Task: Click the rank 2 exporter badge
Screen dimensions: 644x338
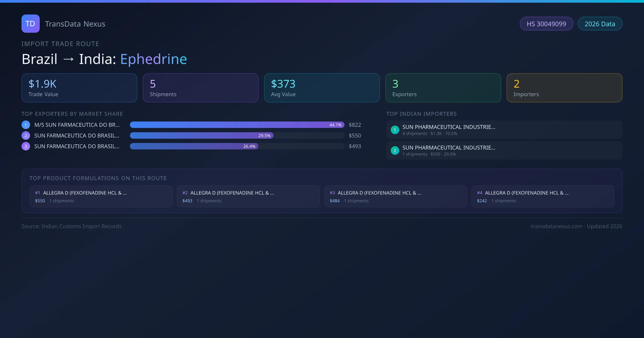Action: 26,135
